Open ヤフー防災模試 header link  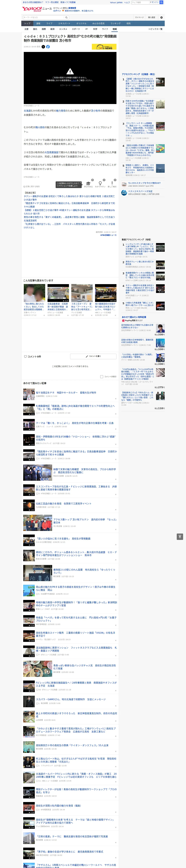pos(52,2)
